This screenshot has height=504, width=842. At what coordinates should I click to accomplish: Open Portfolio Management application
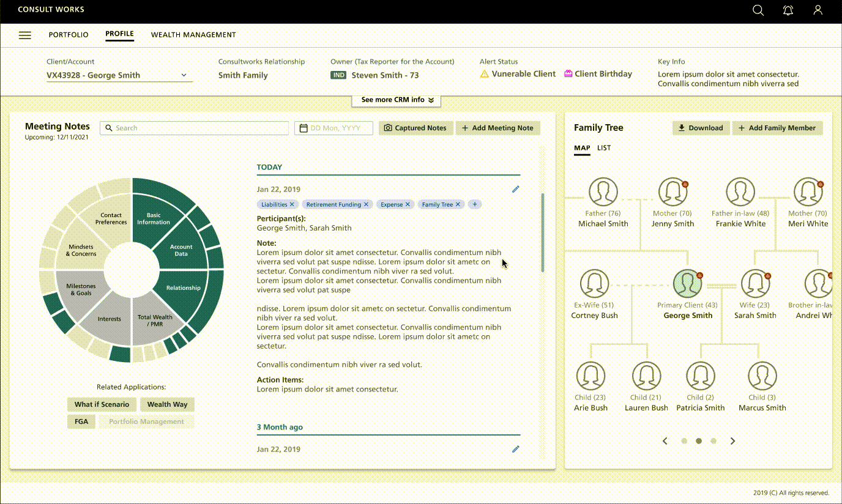click(146, 421)
